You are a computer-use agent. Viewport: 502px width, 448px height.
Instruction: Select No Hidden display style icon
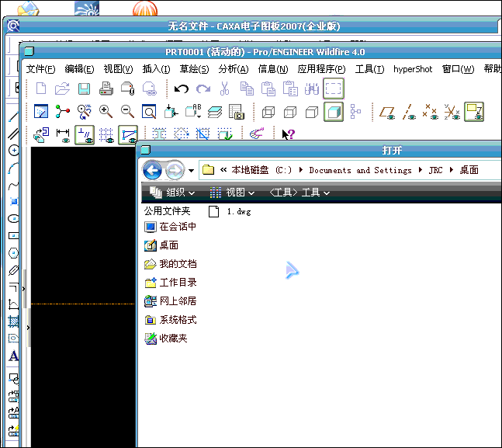pyautogui.click(x=311, y=112)
